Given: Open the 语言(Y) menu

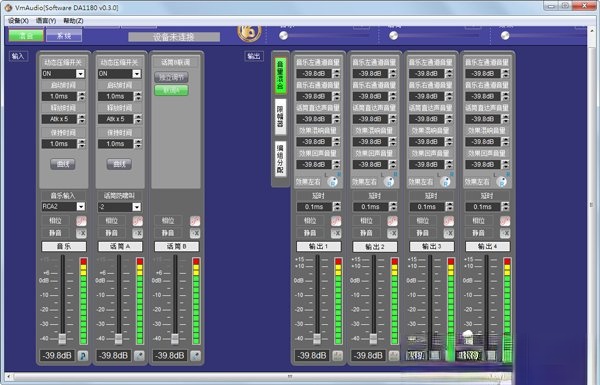Looking at the screenshot, I should (x=46, y=21).
